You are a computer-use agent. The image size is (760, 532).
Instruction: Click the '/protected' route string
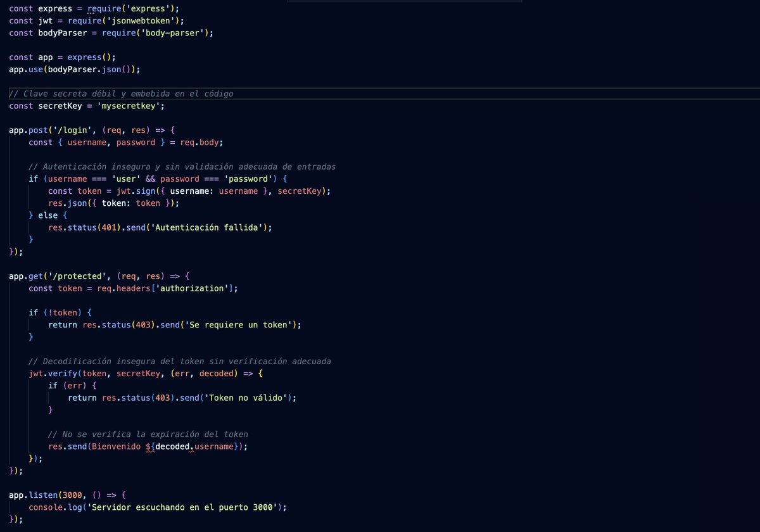tap(77, 276)
